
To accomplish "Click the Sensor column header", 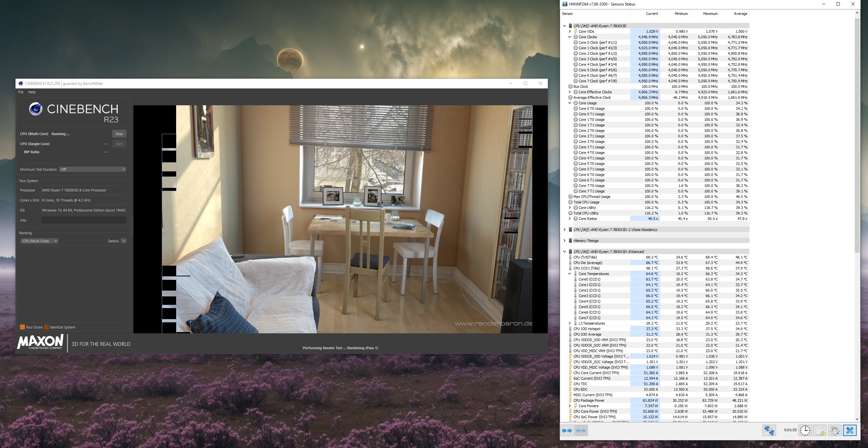I will 595,14.
